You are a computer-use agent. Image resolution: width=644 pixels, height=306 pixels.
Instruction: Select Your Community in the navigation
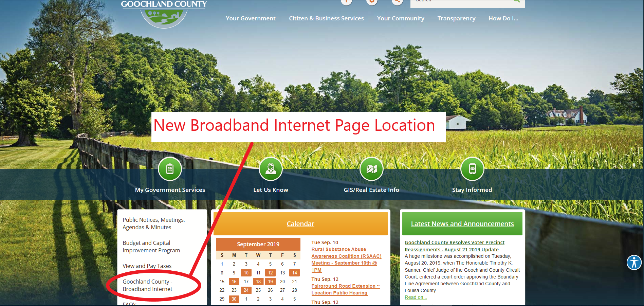click(401, 18)
